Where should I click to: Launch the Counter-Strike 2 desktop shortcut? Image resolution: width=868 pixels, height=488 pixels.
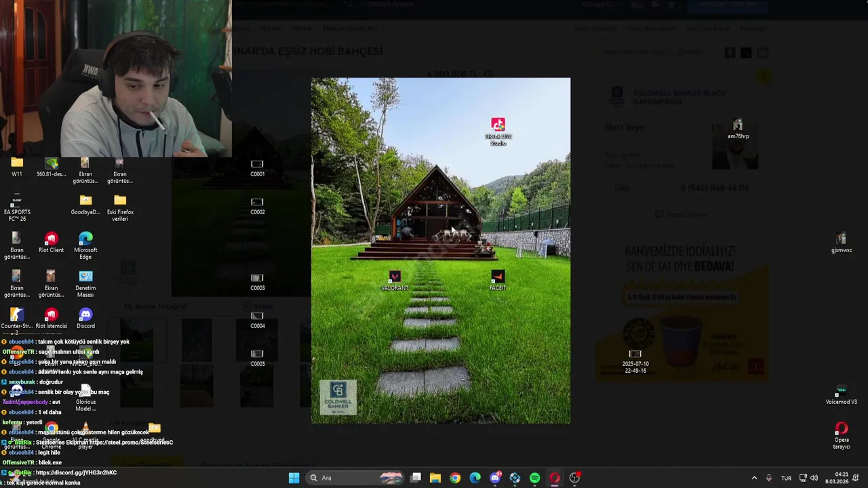(17, 319)
